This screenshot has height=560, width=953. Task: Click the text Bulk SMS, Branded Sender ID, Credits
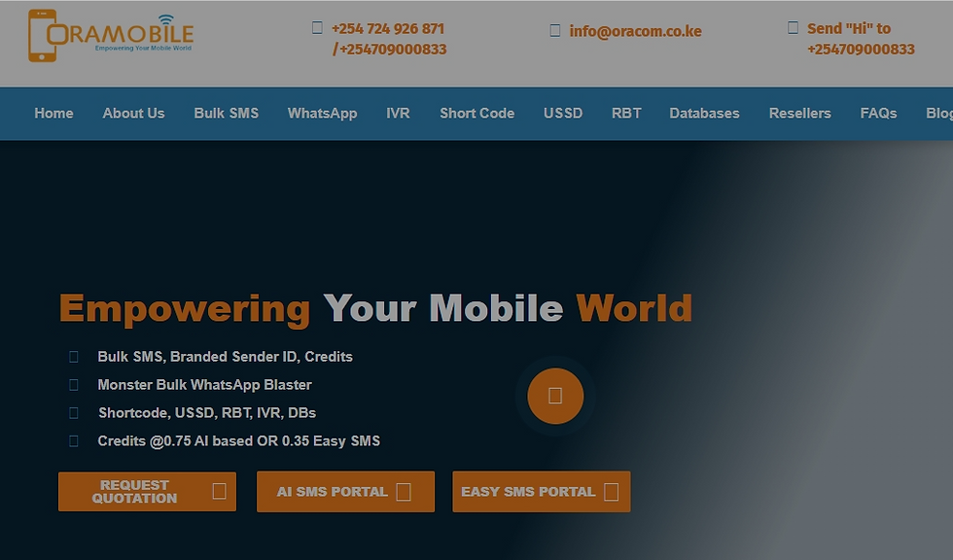pos(225,357)
